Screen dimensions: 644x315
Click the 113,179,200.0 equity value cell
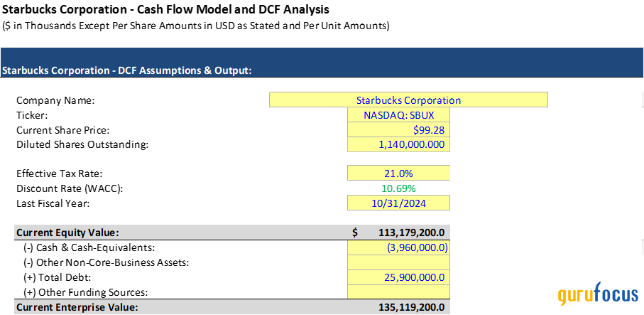407,233
